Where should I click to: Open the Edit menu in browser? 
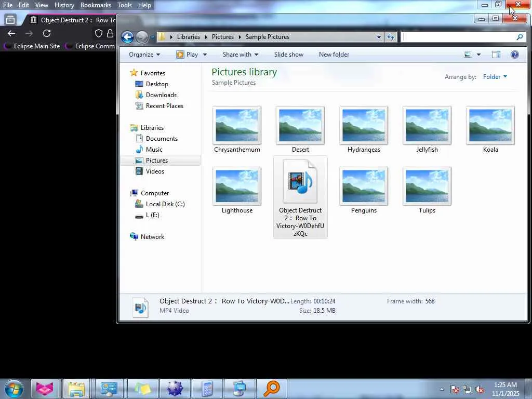[23, 5]
